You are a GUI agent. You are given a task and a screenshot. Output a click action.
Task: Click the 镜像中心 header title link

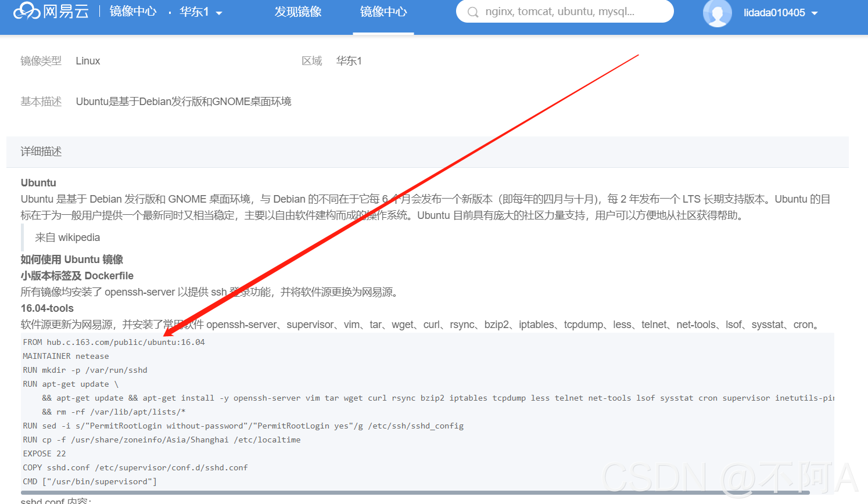click(x=133, y=12)
